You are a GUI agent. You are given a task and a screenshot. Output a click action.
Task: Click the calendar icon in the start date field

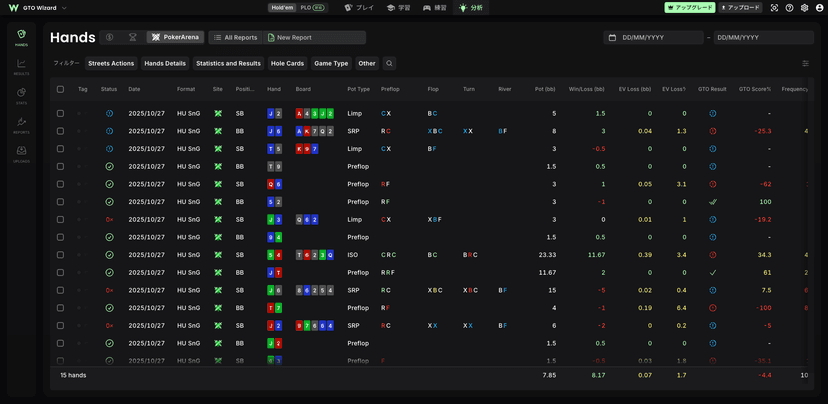point(613,37)
